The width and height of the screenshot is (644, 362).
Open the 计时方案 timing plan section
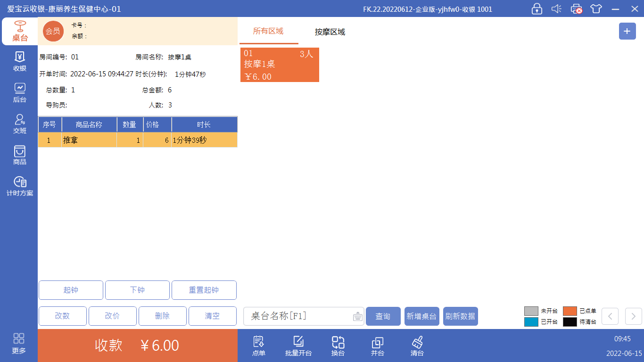(20, 186)
